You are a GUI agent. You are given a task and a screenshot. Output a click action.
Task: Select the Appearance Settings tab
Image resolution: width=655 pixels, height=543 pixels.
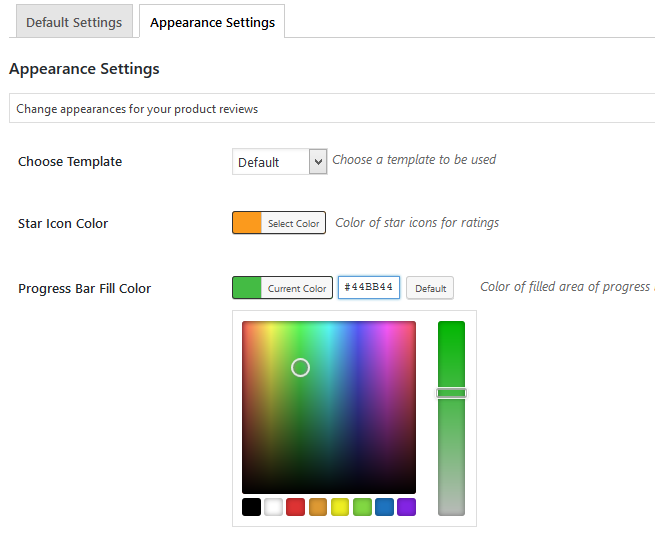click(212, 22)
